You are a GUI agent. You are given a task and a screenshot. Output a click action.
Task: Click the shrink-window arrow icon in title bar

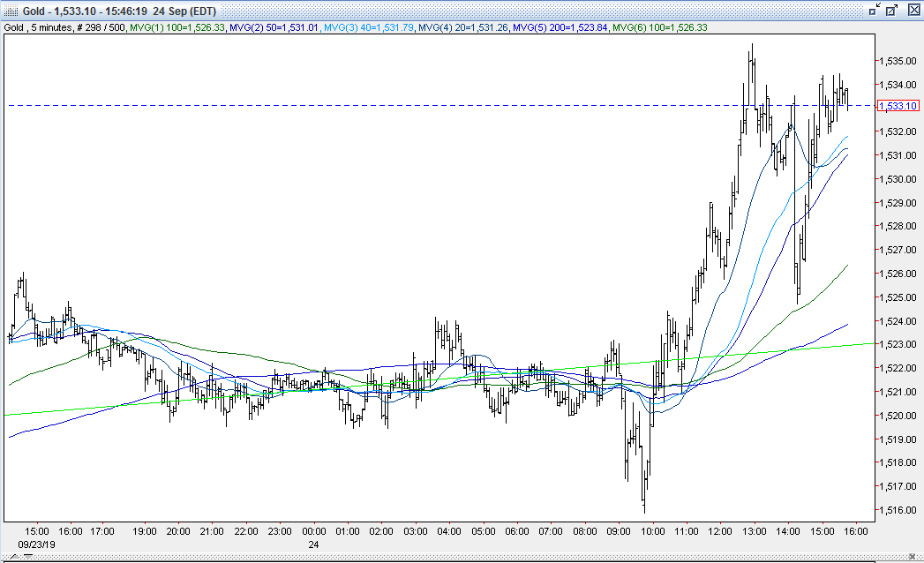[875, 10]
